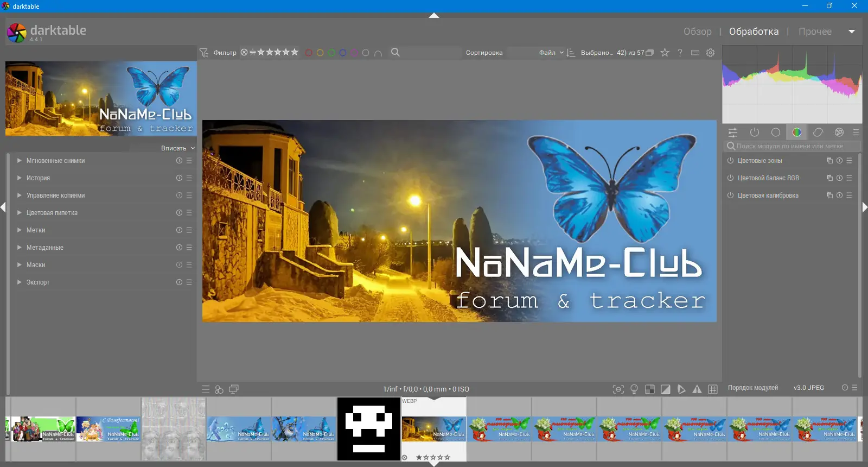
Task: Click the grouping icon beside '42) из 57'
Action: 649,53
